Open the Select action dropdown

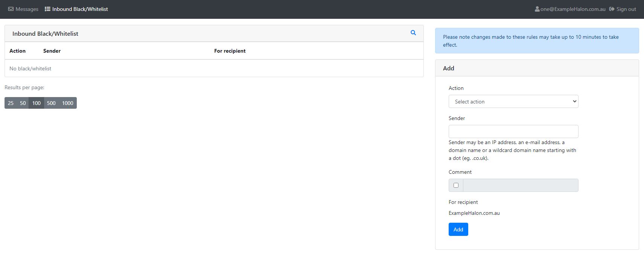point(513,102)
